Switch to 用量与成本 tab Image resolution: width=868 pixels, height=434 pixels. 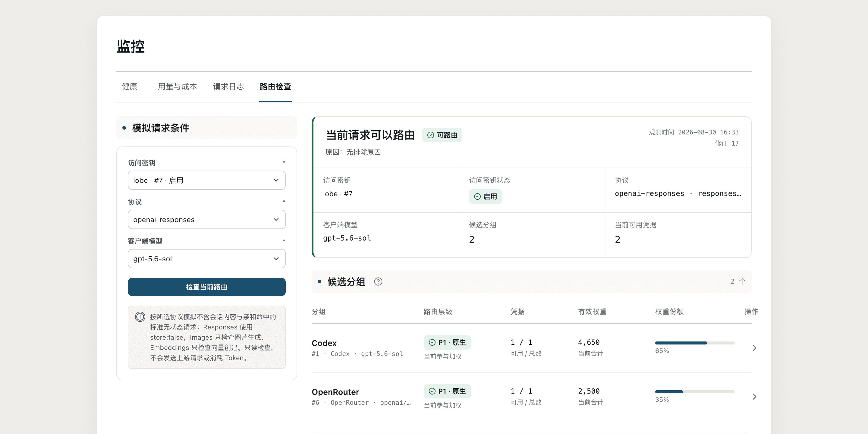177,86
